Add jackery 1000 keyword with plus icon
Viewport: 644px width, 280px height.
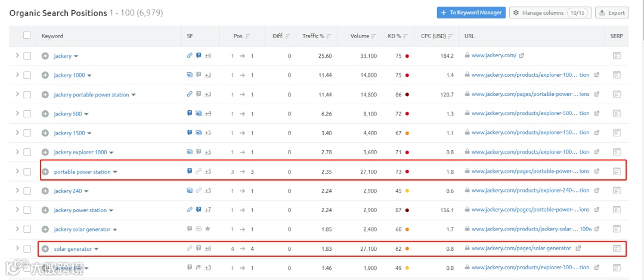coord(45,75)
